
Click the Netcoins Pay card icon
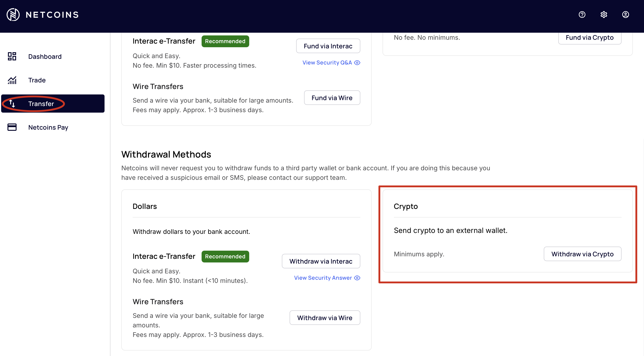pos(12,127)
